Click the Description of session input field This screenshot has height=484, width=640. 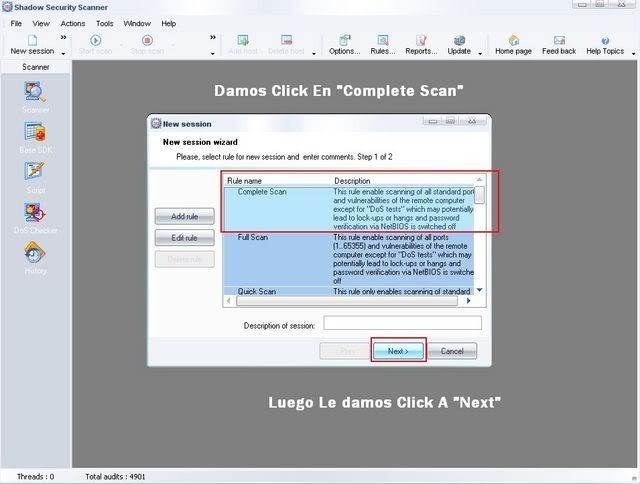(x=402, y=323)
